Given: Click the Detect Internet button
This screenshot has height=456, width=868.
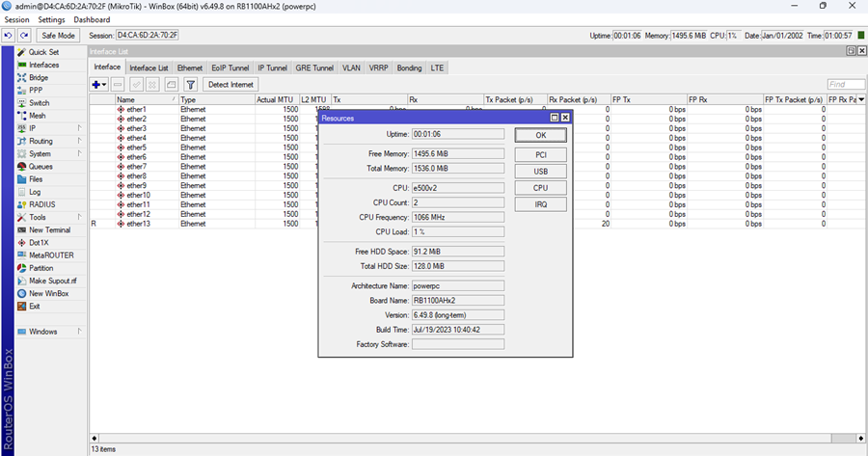Looking at the screenshot, I should pos(231,85).
